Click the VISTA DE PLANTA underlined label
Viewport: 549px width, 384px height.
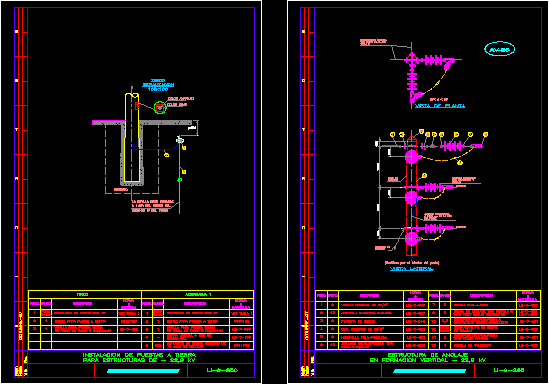(x=440, y=105)
